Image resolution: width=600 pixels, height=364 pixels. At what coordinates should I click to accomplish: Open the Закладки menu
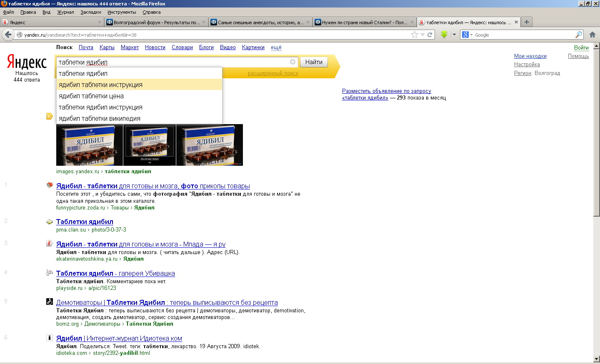[91, 12]
